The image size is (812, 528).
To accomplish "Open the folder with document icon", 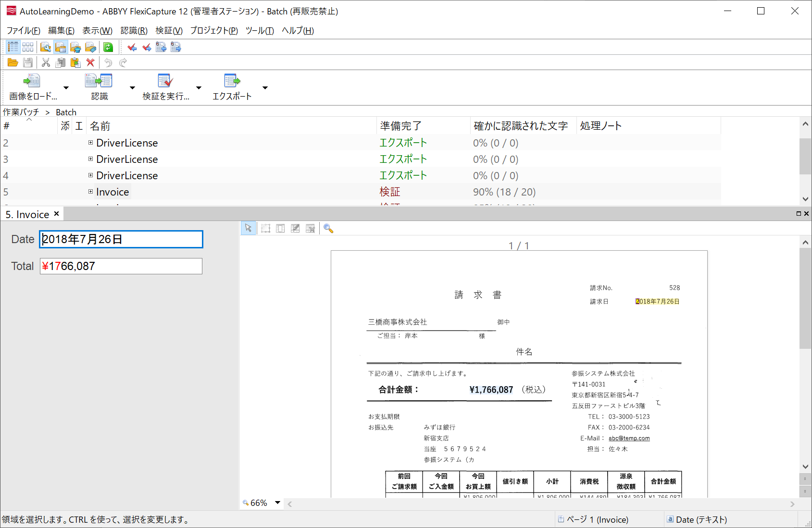I will (x=61, y=47).
